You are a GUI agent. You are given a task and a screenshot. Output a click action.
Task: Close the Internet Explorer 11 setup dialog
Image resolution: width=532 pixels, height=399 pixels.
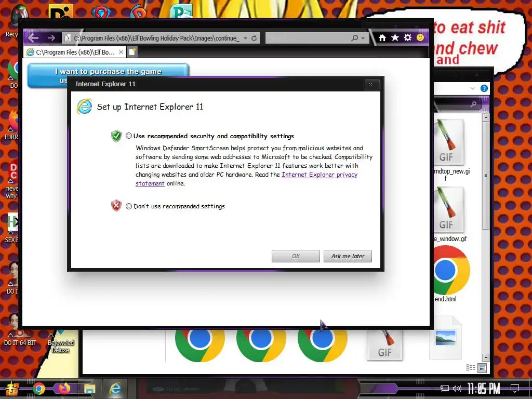tap(370, 84)
